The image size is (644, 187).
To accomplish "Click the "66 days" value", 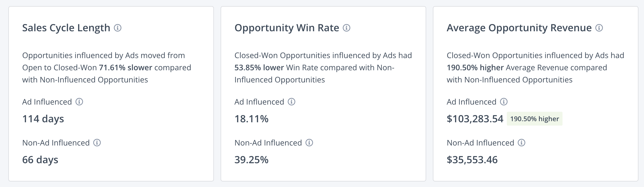I will pos(40,160).
